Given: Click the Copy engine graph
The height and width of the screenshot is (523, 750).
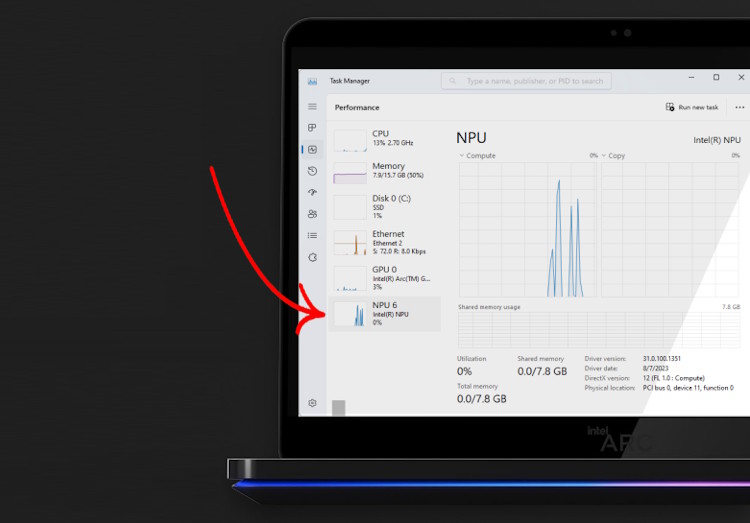Looking at the screenshot, I should pos(670,230).
